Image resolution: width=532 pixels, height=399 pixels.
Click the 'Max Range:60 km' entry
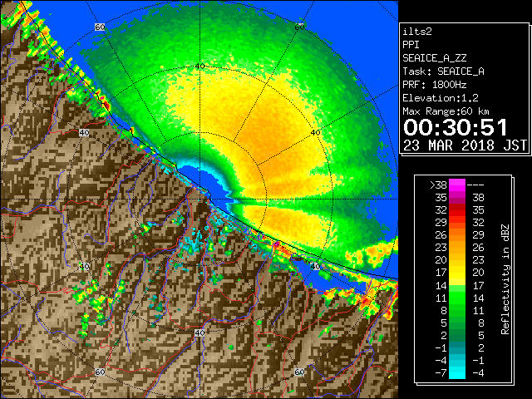click(x=446, y=111)
